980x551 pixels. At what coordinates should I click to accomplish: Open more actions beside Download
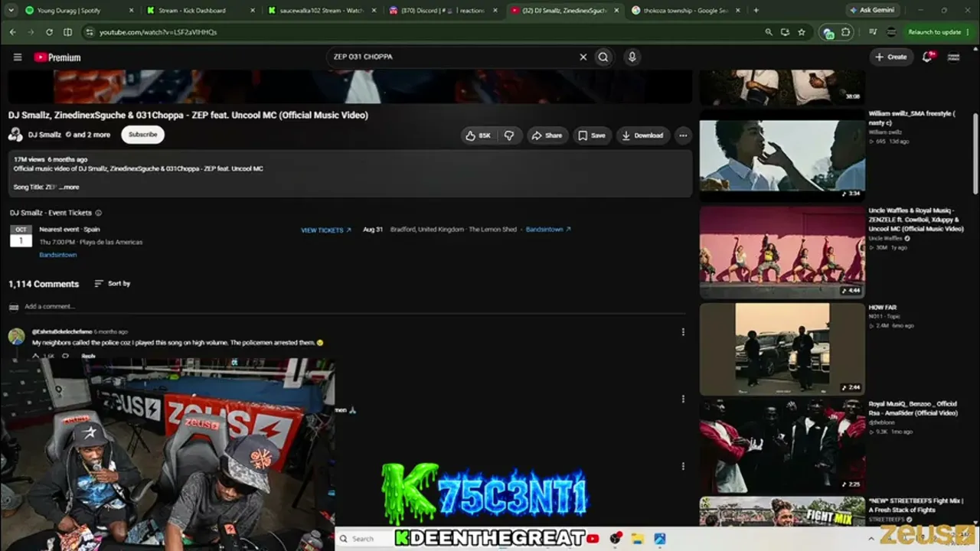click(x=683, y=135)
